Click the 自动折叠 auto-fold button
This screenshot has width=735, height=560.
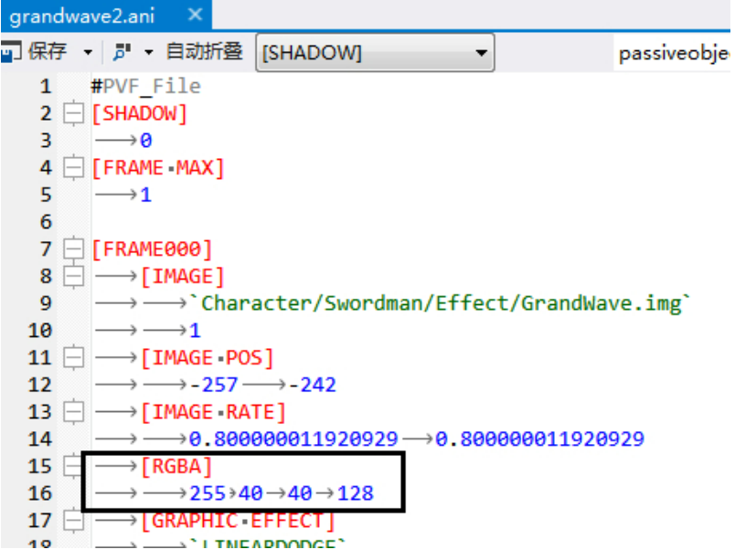pyautogui.click(x=203, y=52)
